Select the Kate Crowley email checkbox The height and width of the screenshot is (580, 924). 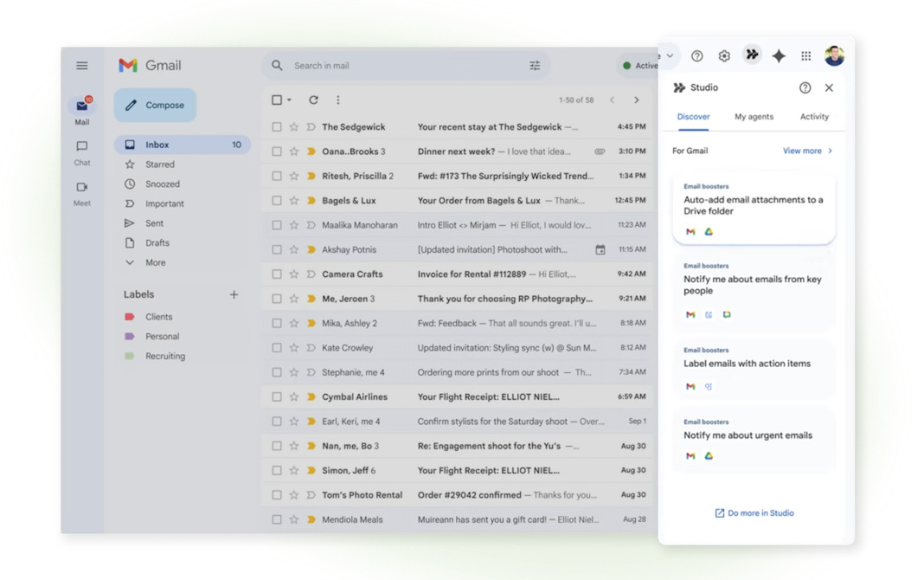pos(276,348)
